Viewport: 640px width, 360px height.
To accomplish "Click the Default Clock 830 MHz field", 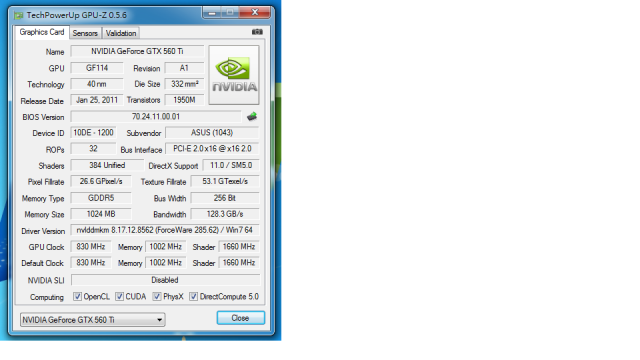I will click(x=91, y=262).
